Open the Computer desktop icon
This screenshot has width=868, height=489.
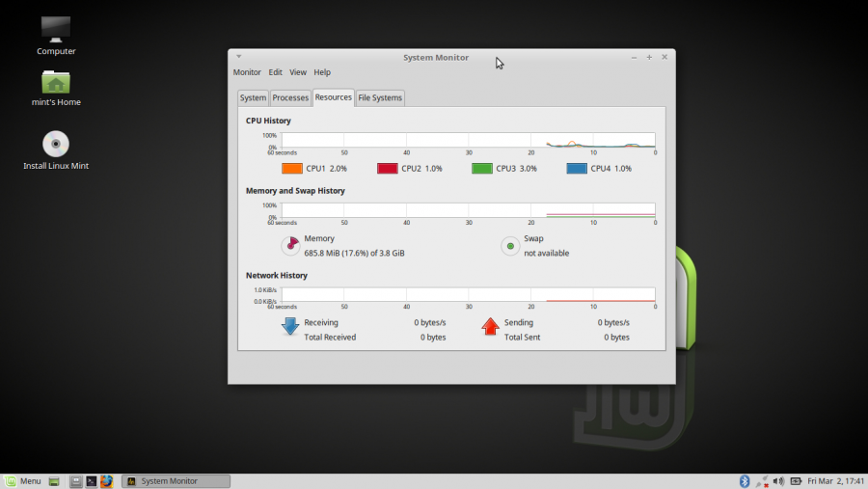[x=56, y=30]
